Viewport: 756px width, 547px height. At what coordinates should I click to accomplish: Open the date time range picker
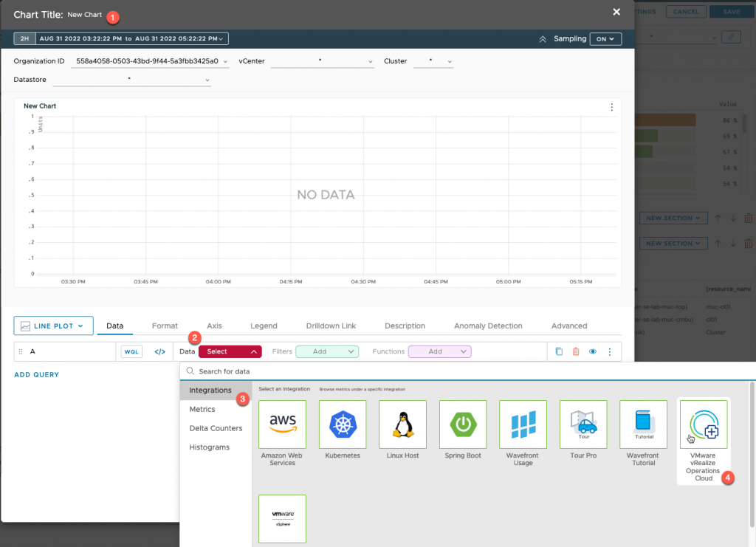click(131, 38)
